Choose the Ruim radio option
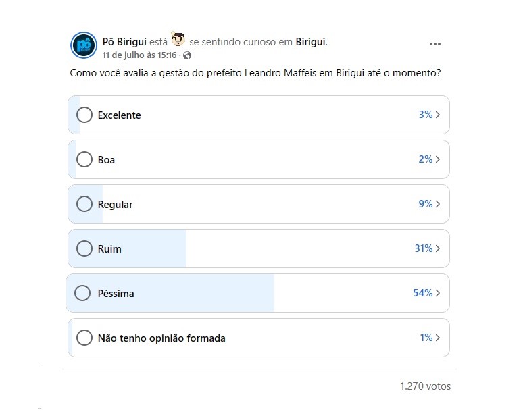Image resolution: width=523 pixels, height=420 pixels. click(84, 248)
